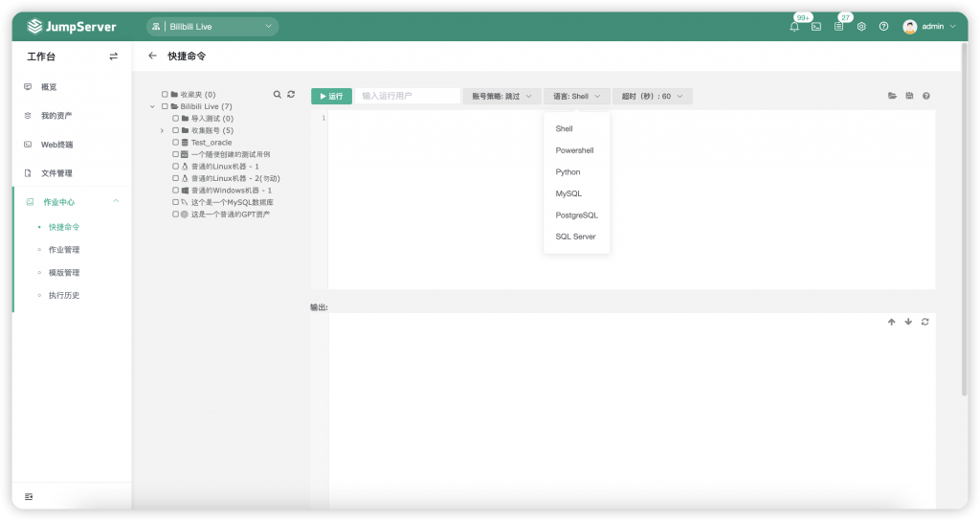Choose Python from the language list

click(x=568, y=172)
